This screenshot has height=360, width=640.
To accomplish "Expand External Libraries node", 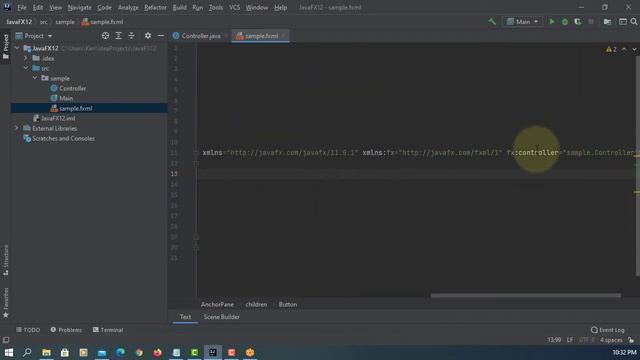I will point(17,128).
